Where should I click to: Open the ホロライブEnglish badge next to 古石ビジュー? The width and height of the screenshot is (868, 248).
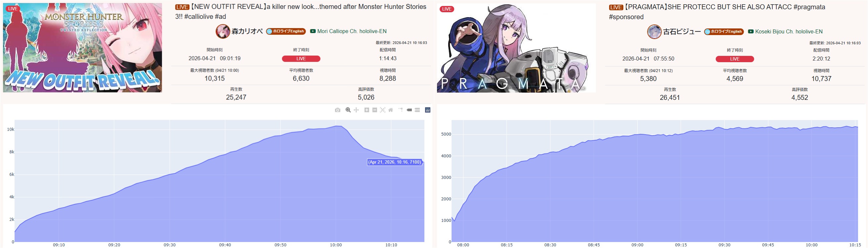(724, 32)
